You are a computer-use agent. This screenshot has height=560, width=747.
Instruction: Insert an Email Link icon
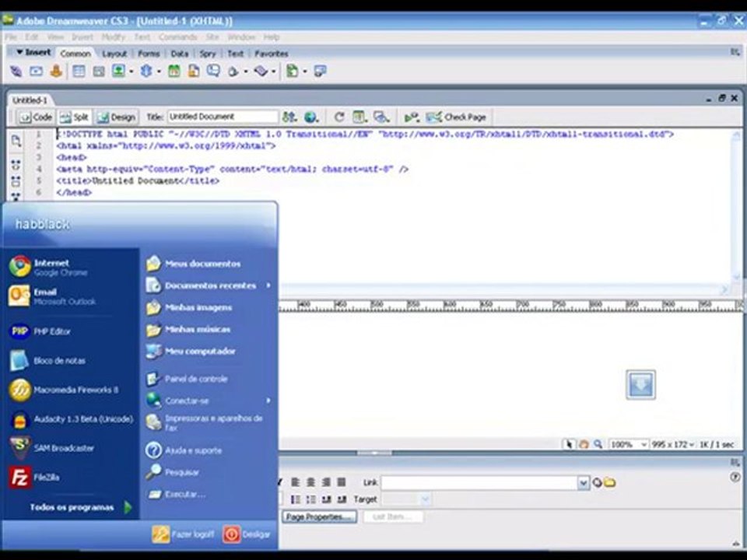coord(37,72)
